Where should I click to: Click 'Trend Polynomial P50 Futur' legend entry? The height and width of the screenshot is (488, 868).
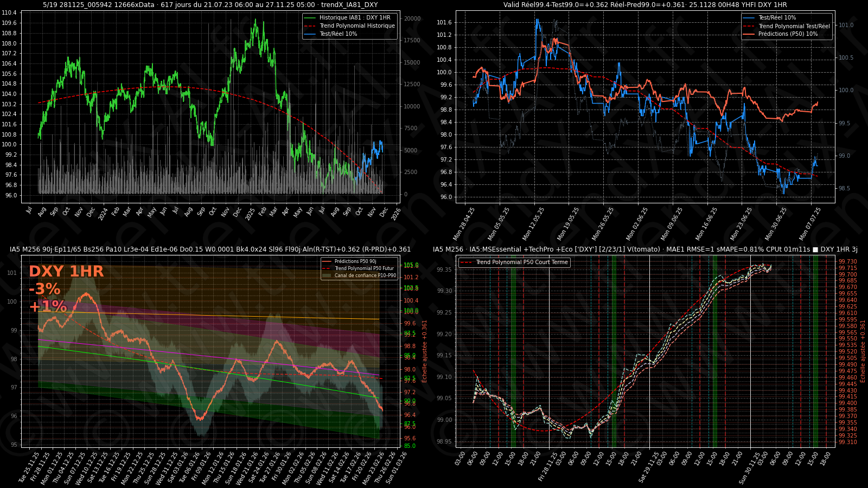tap(363, 268)
